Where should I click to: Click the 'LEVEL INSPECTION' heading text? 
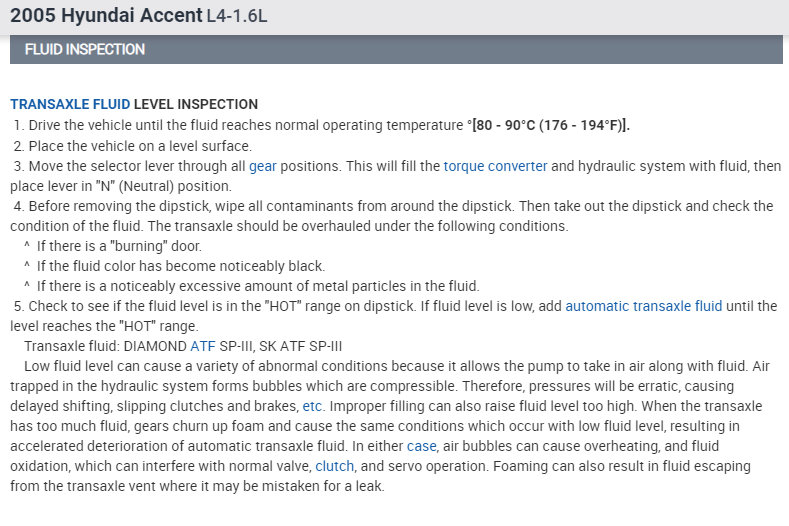pyautogui.click(x=196, y=104)
